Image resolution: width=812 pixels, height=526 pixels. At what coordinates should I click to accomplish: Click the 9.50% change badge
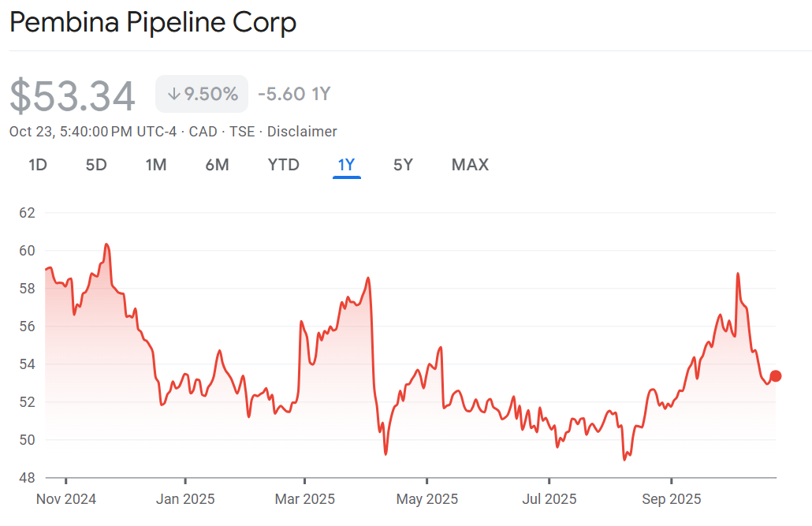coord(202,95)
